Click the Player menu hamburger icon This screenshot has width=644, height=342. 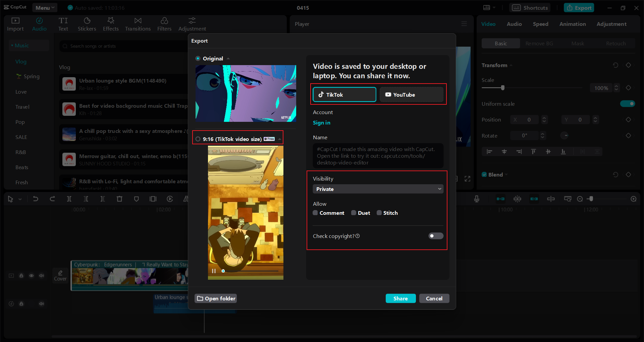[464, 24]
